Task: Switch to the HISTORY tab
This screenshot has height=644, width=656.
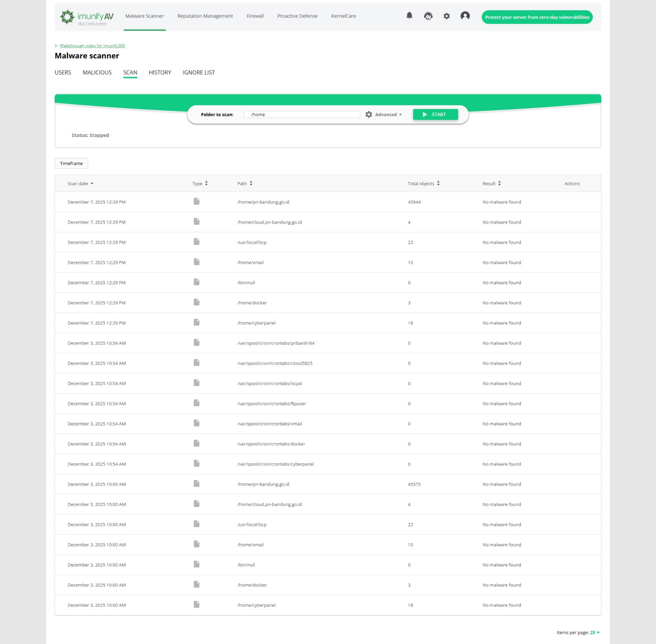Action: tap(160, 73)
